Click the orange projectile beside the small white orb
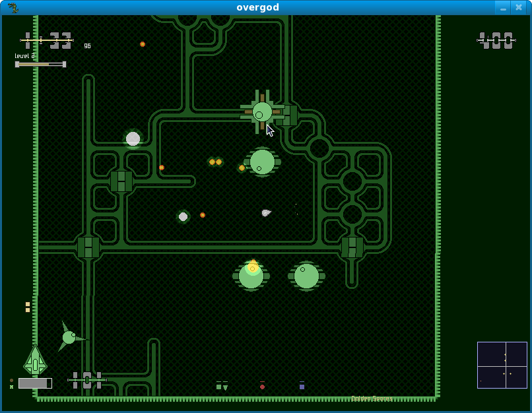The height and width of the screenshot is (413, 532). 203,215
